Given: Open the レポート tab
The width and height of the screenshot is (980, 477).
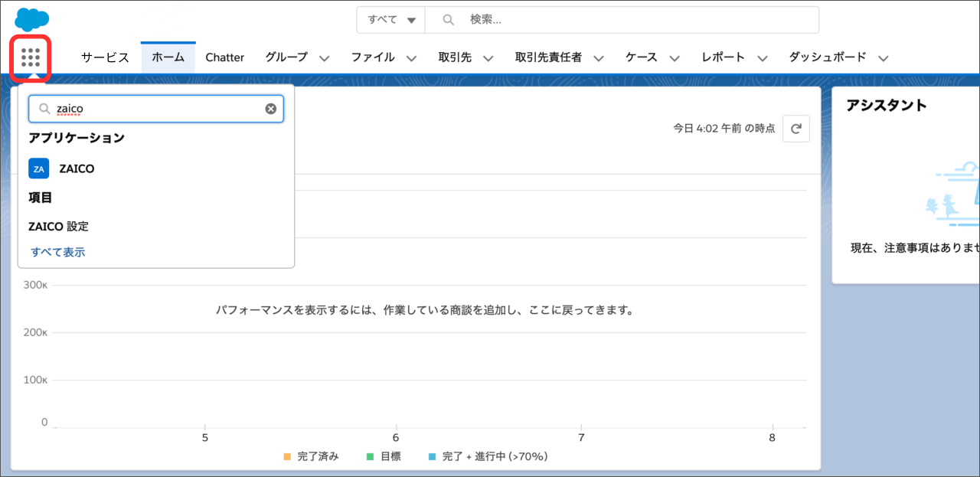Looking at the screenshot, I should coord(724,57).
